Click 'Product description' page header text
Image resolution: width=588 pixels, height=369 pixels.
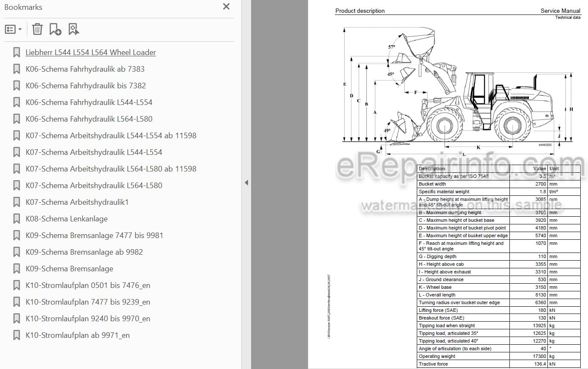tap(360, 11)
